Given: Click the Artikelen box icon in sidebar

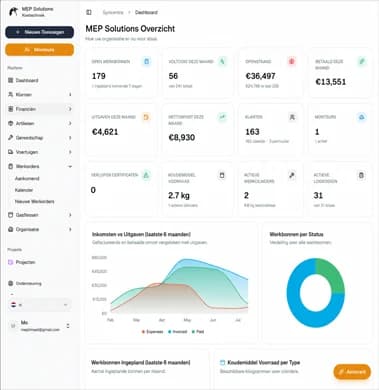Looking at the screenshot, I should pos(10,123).
